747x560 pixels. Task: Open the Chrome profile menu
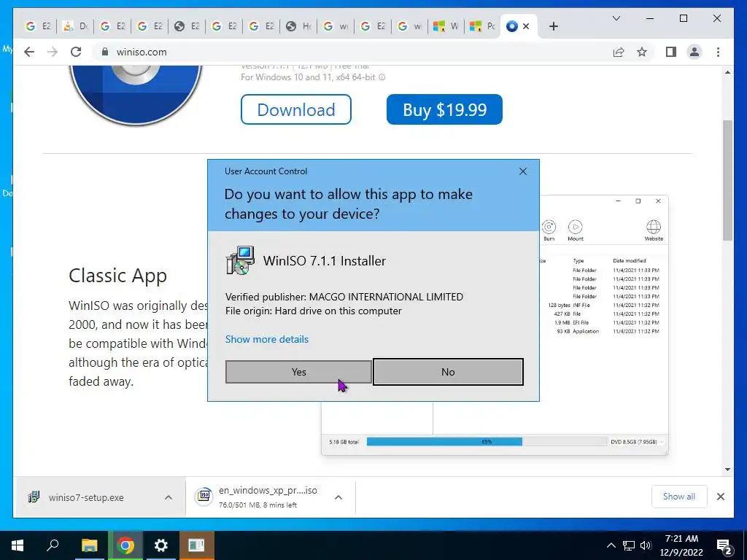(x=694, y=52)
